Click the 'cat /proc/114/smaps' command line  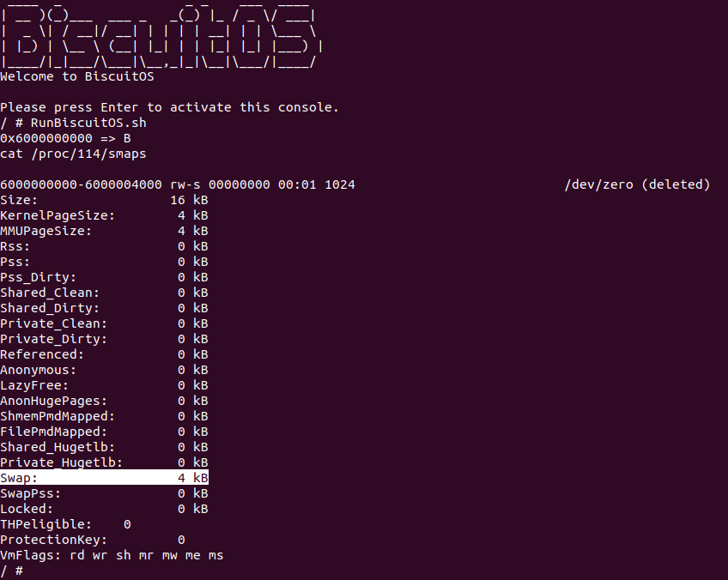[73, 154]
